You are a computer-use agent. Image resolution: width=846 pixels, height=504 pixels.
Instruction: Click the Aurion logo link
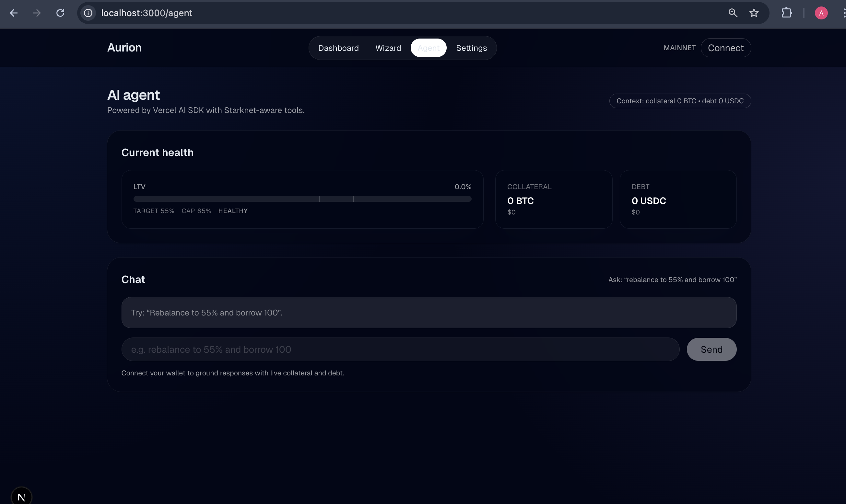tap(124, 48)
